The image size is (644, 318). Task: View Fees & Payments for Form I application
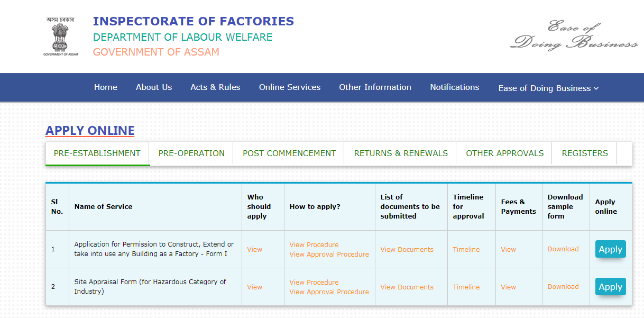coord(508,249)
